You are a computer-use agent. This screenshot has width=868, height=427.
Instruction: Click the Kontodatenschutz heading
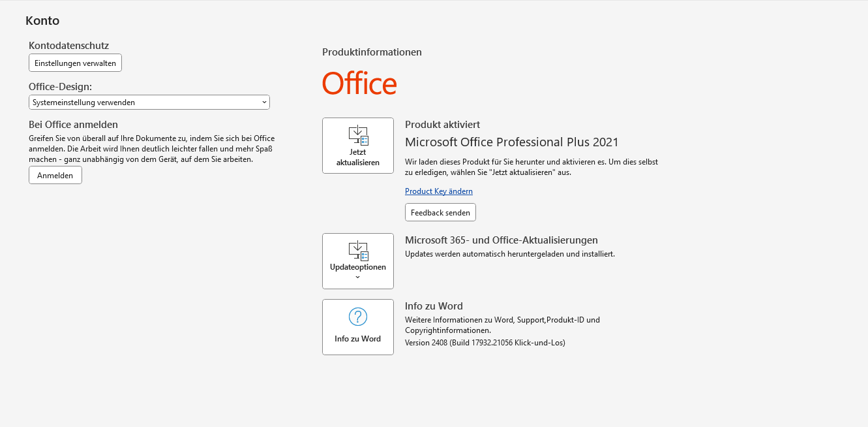69,46
